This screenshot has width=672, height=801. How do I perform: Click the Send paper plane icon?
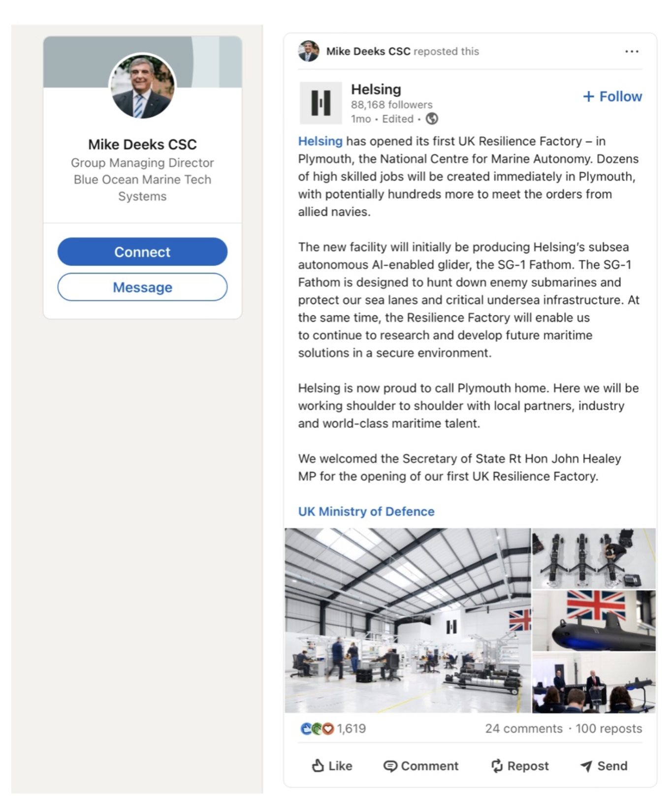coord(586,766)
